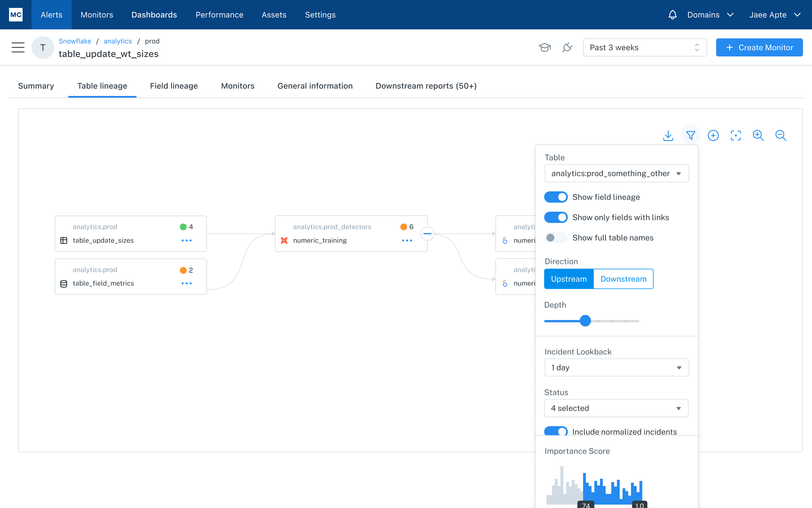The height and width of the screenshot is (508, 812).
Task: Open the Status 4 selected dropdown
Action: 616,408
